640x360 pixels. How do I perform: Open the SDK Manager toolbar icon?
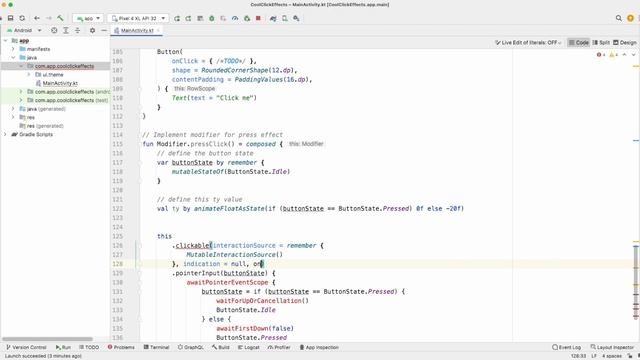pyautogui.click(x=296, y=18)
